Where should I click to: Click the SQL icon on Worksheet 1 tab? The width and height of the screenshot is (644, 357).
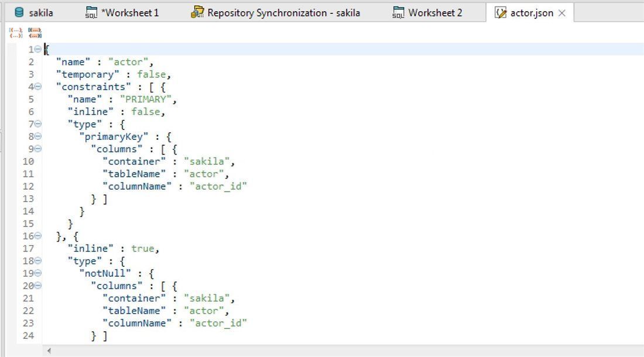(x=91, y=13)
